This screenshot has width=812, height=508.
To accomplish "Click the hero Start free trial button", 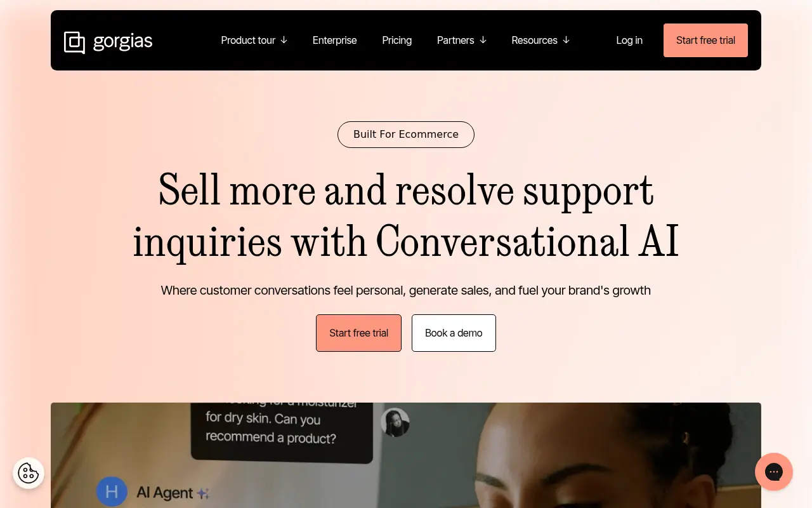I will click(358, 333).
